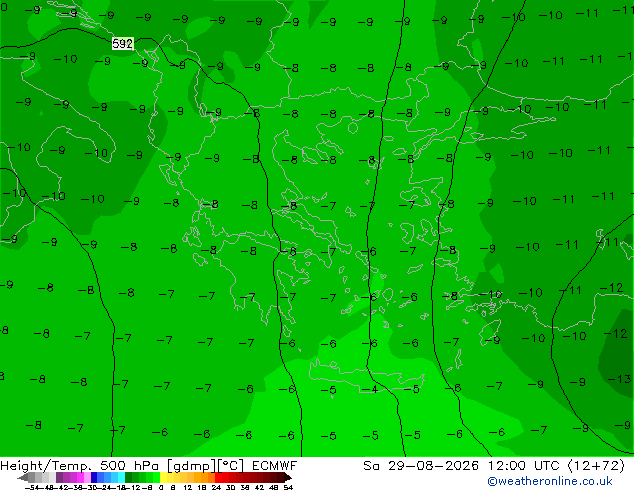634x490 pixels.
Task: Click the ECMWF model label
Action: (x=275, y=465)
